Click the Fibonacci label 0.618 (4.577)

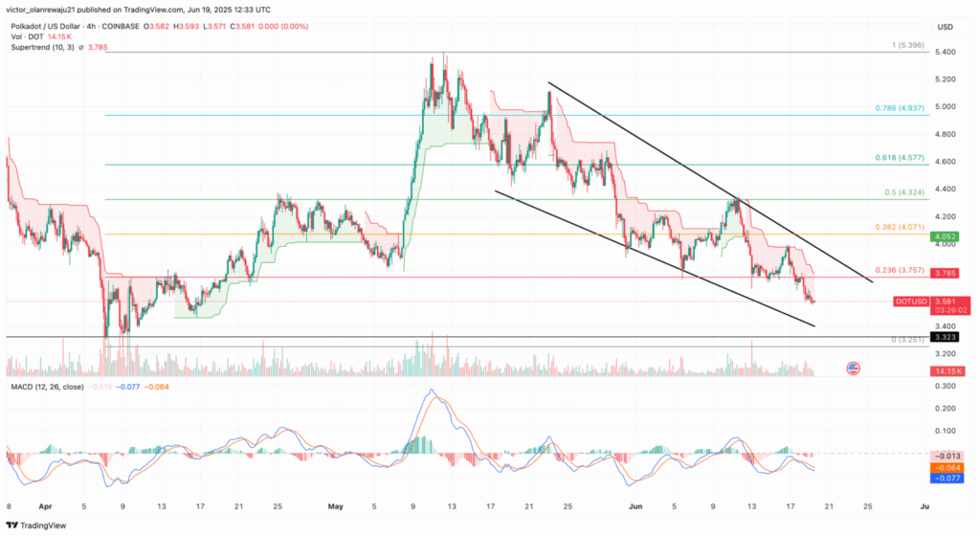click(900, 158)
